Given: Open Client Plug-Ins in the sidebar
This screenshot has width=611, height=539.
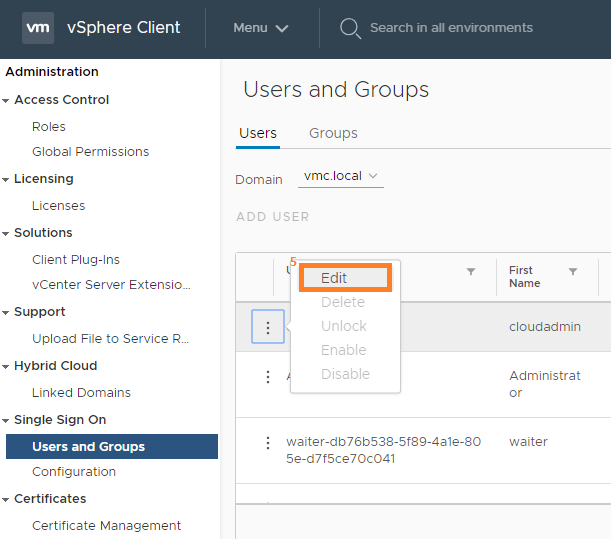Looking at the screenshot, I should 76,260.
